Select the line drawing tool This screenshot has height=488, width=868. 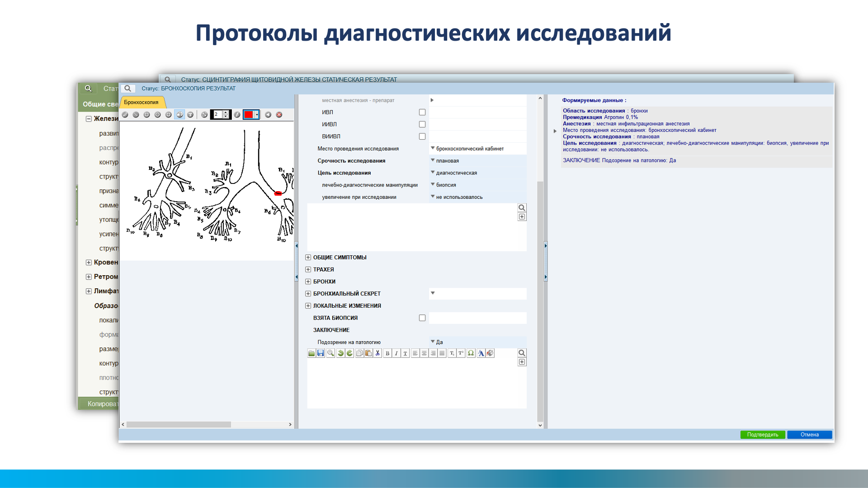(136, 115)
